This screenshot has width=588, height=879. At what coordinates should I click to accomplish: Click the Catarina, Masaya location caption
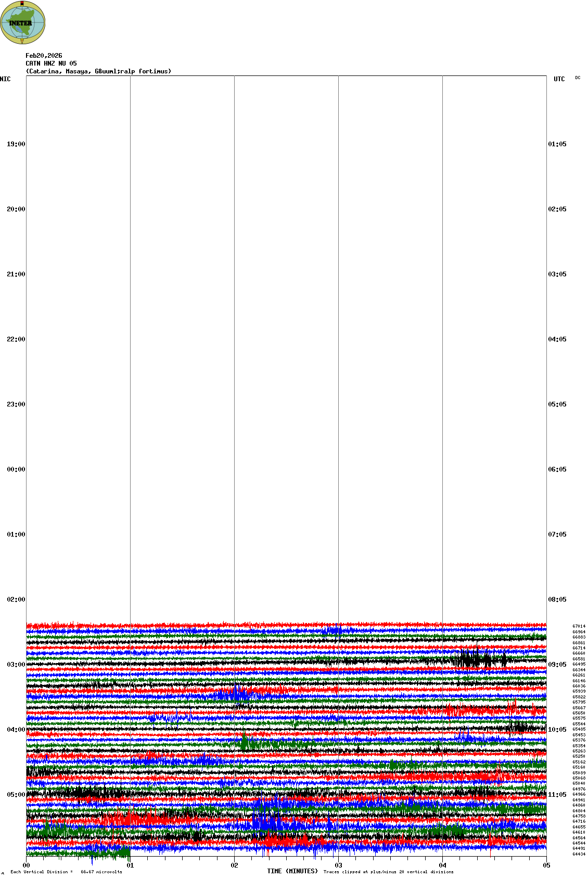98,71
